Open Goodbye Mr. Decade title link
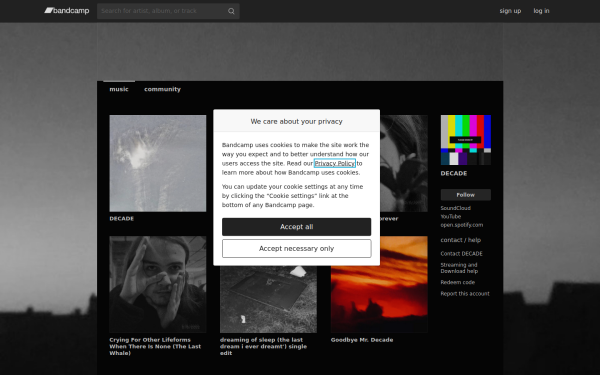The width and height of the screenshot is (600, 375). point(362,340)
